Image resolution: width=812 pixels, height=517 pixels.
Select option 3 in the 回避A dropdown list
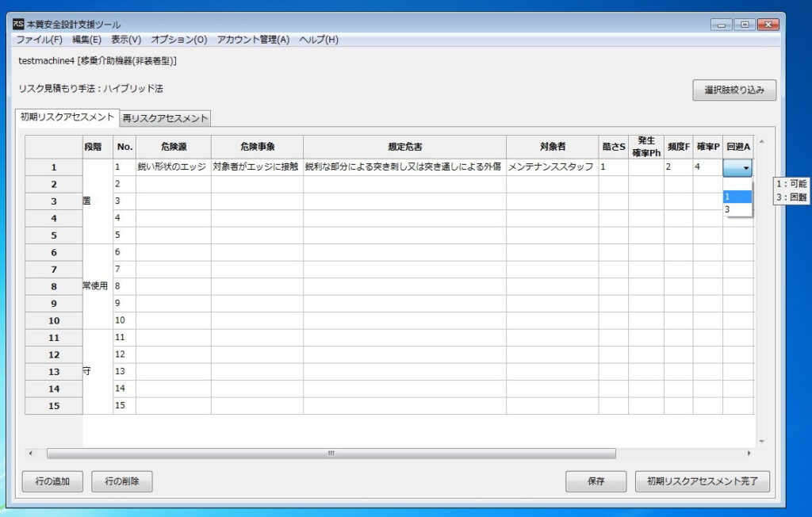tap(737, 209)
